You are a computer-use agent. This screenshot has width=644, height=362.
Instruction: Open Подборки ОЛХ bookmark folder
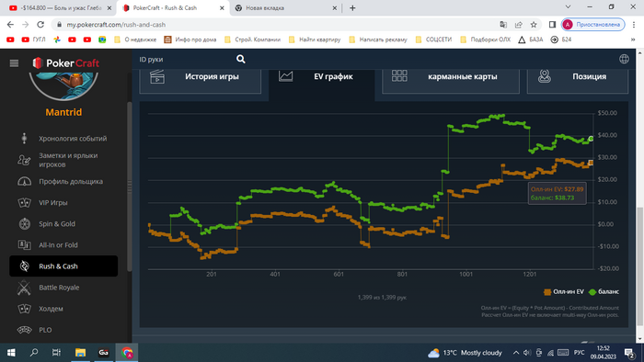coord(486,40)
